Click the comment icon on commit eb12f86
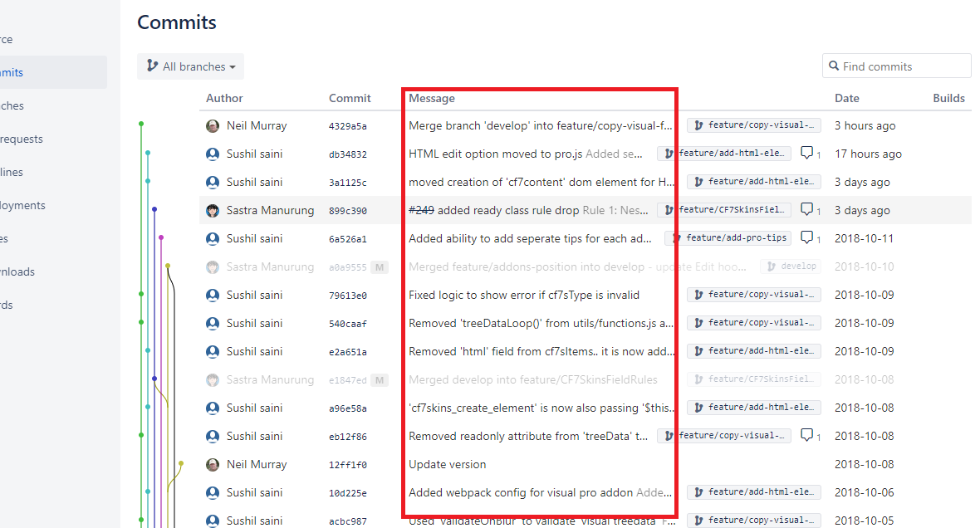The height and width of the screenshot is (528, 980). tap(807, 436)
